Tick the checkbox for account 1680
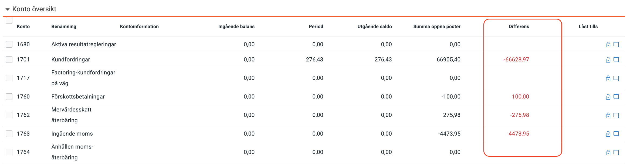The height and width of the screenshot is (164, 644). pos(9,44)
